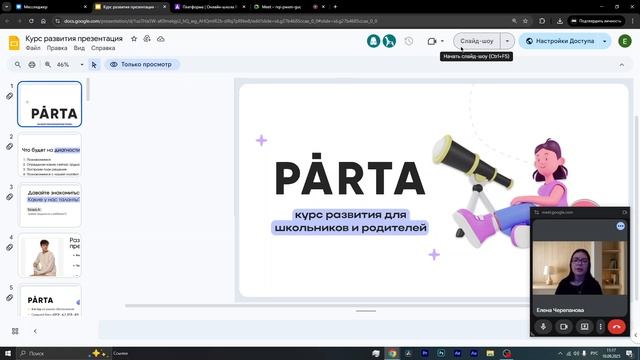
Task: Switch to the Мессенджер browser tab
Action: click(x=51, y=7)
